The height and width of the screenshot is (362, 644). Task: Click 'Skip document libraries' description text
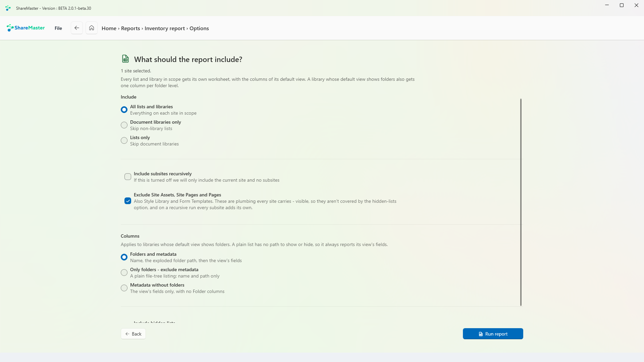tap(155, 144)
